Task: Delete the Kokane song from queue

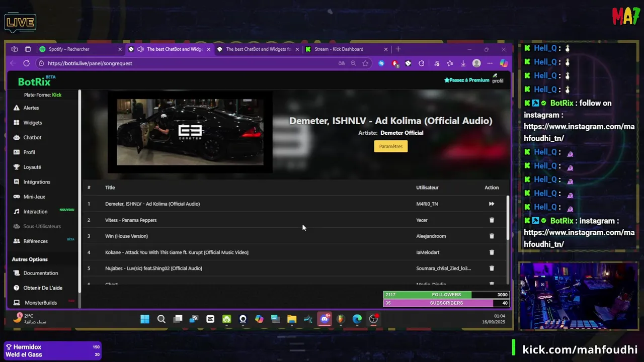Action: 492,252
